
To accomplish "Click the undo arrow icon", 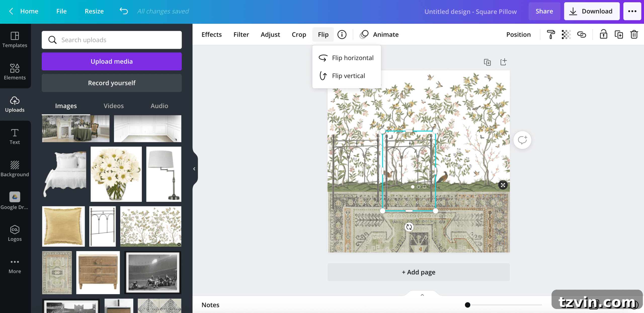I will click(x=124, y=11).
